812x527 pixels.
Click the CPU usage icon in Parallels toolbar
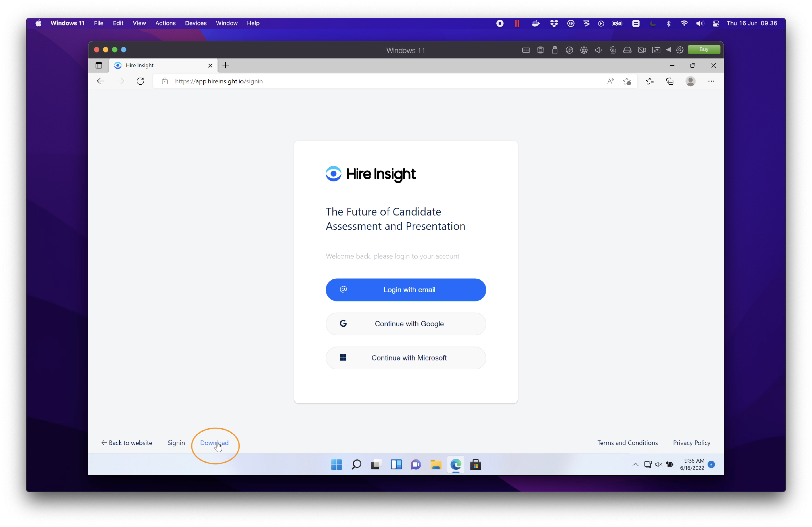541,50
